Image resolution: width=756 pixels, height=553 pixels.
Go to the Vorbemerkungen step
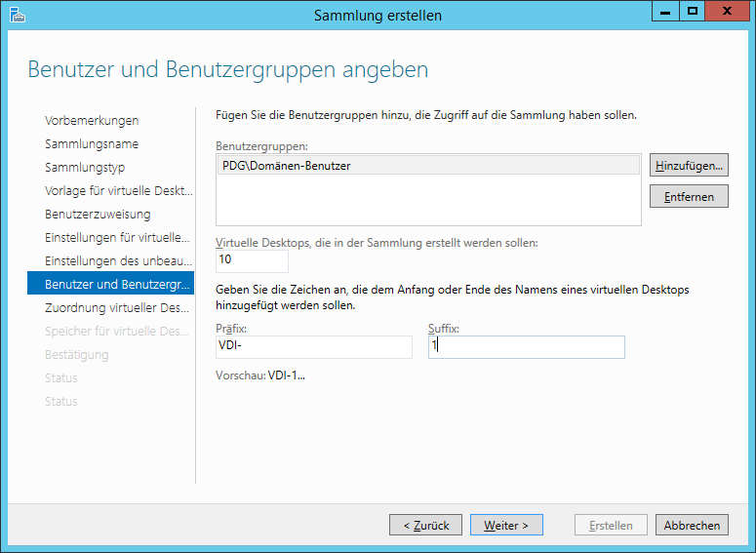tap(92, 120)
